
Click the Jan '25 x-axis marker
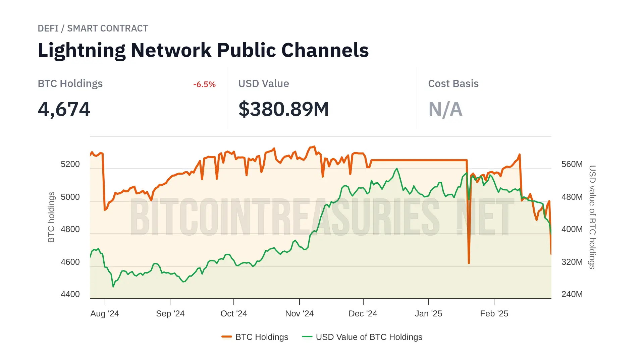coord(428,314)
